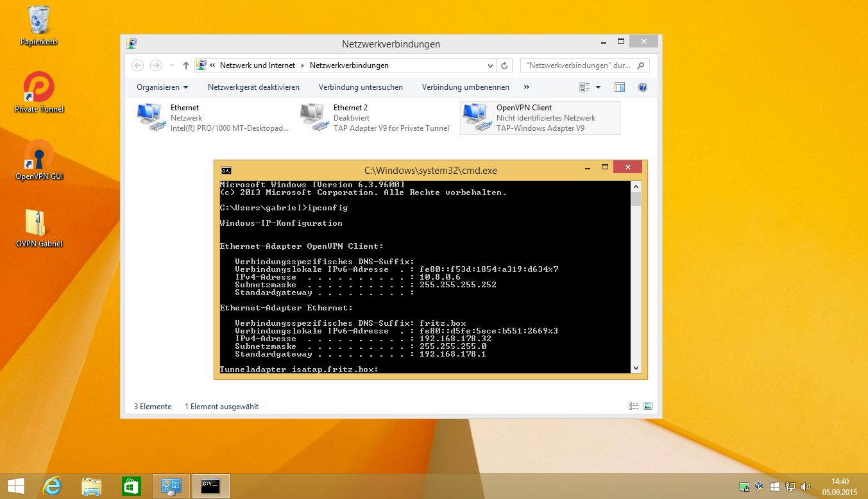The image size is (868, 499).
Task: Go back in Netzwerkverbindungen window
Action: tap(137, 65)
